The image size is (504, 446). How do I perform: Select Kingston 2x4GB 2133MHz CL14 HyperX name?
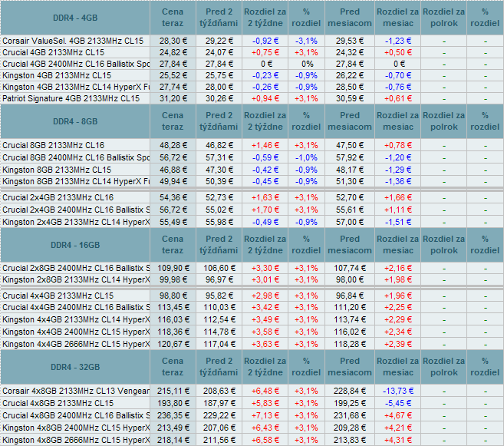[x=76, y=222]
